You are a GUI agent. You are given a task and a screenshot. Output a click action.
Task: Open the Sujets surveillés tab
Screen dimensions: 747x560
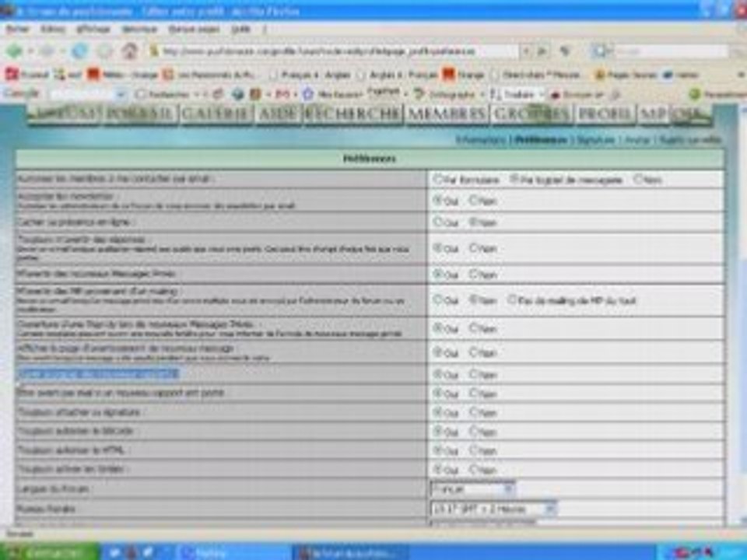[x=691, y=140]
